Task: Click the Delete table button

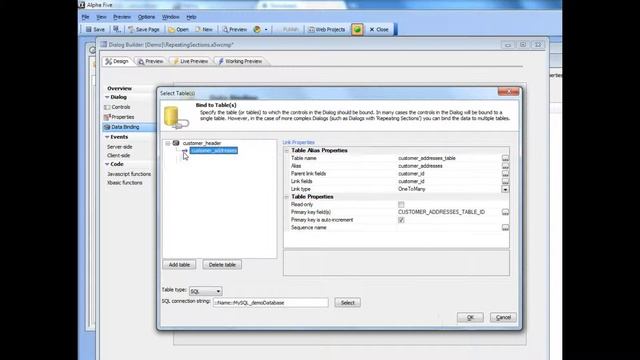Action: [222, 265]
